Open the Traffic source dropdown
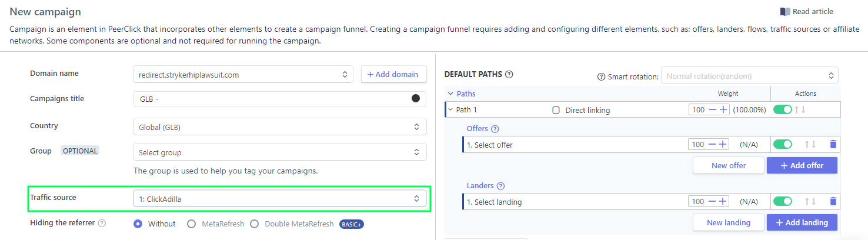This screenshot has height=240, width=868. point(279,199)
